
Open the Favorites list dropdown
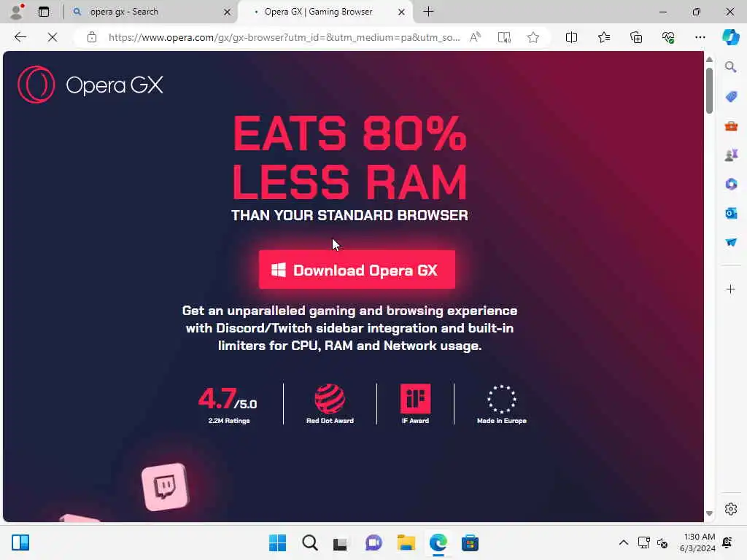[x=603, y=37]
